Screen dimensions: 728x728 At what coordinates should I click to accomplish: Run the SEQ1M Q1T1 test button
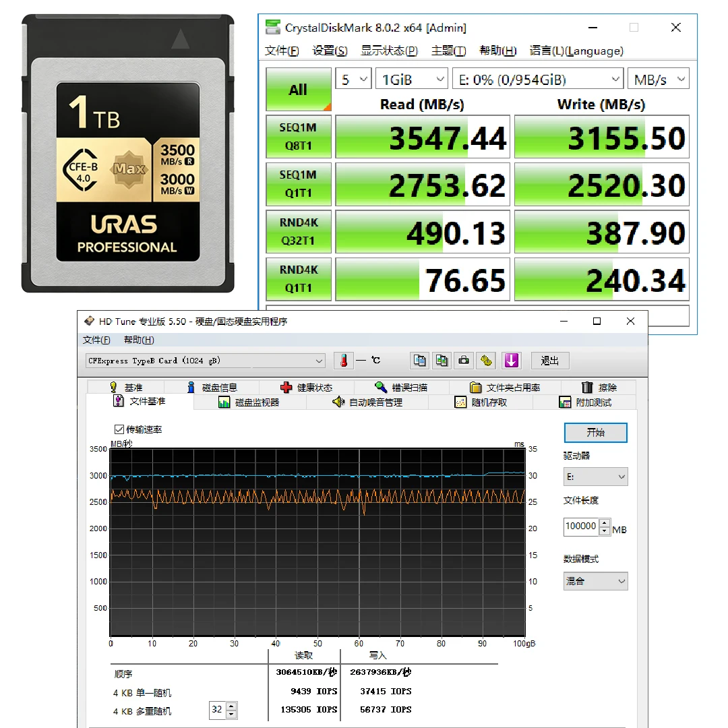(299, 184)
